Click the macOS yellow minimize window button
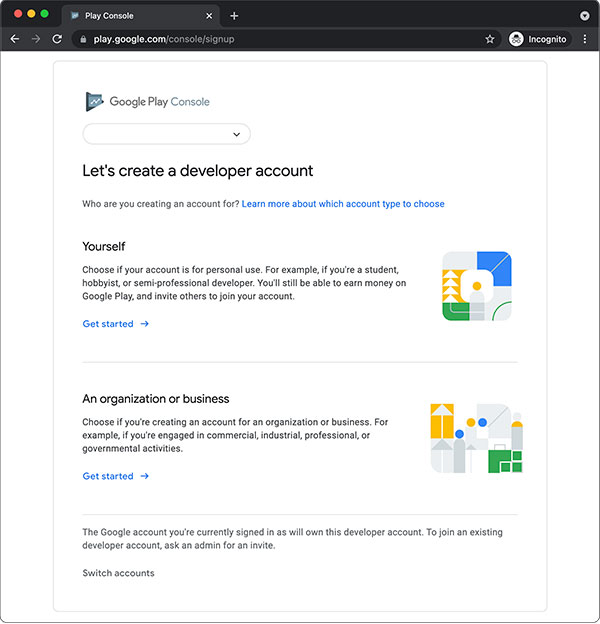 (x=31, y=14)
